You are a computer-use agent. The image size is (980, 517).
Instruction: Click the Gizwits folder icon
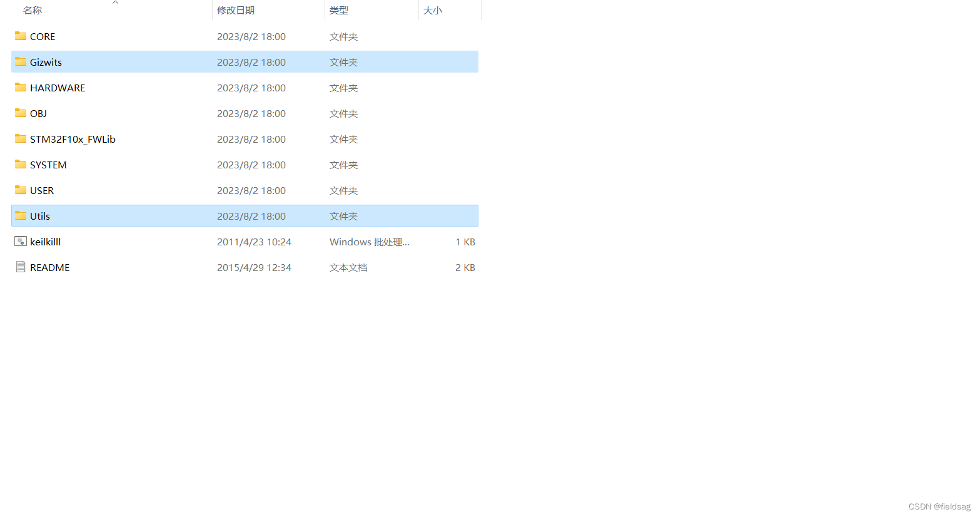tap(21, 62)
